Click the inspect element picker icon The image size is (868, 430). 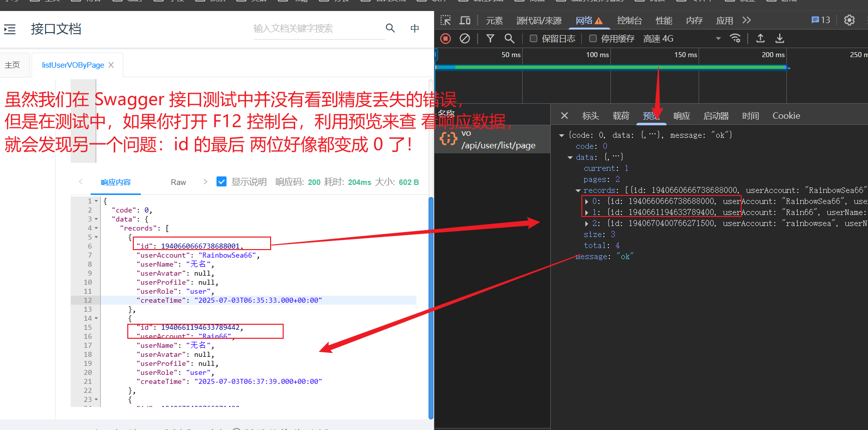(445, 21)
